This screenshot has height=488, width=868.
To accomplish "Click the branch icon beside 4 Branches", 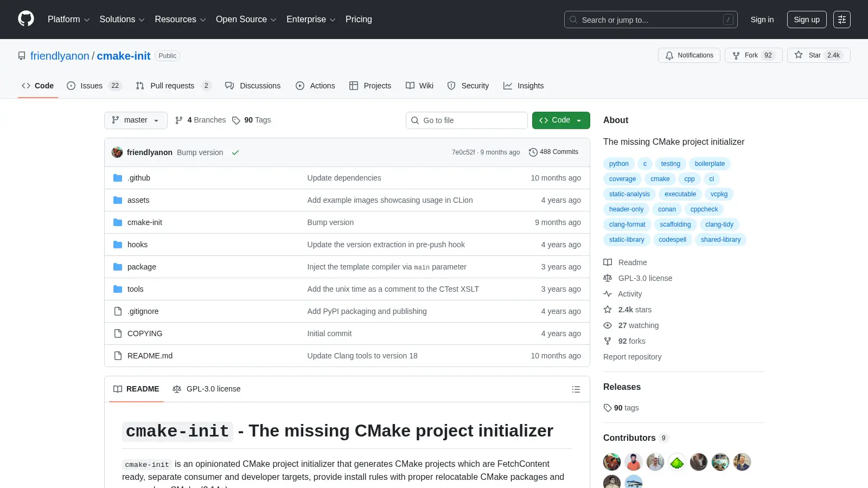I will (x=179, y=120).
